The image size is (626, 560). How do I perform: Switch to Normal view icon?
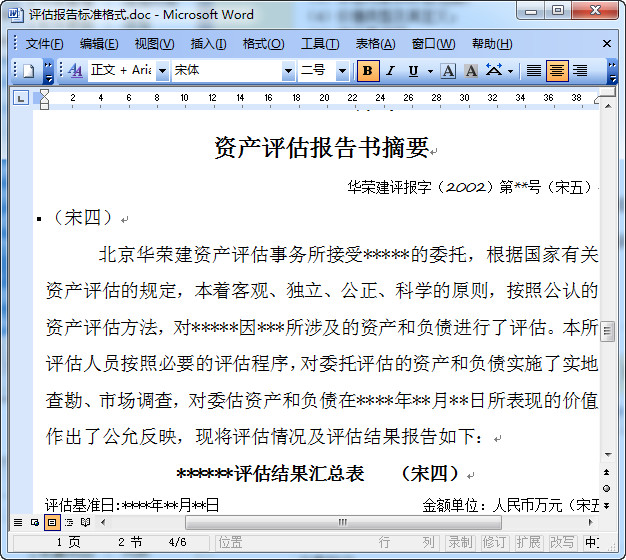18,522
